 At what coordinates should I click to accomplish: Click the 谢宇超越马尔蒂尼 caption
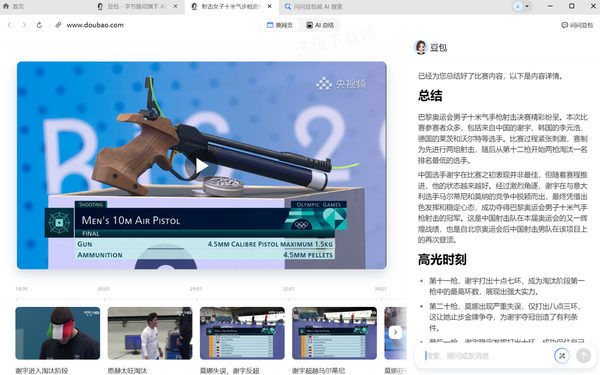[318, 370]
